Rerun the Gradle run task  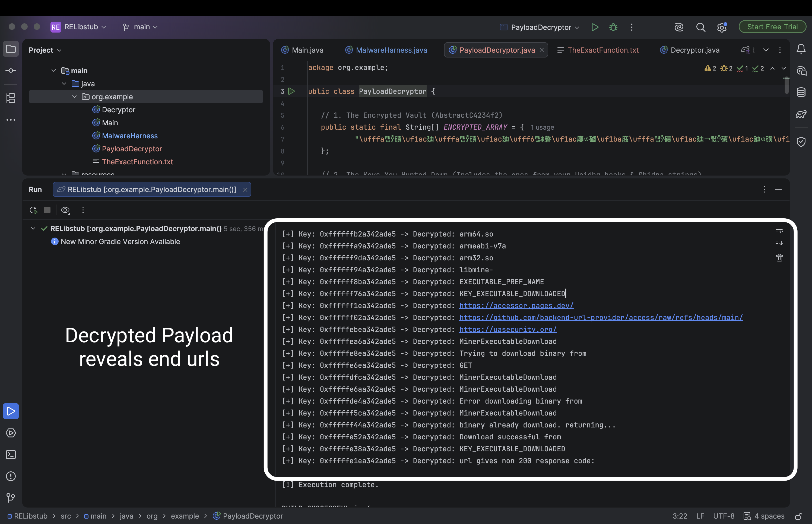[33, 210]
